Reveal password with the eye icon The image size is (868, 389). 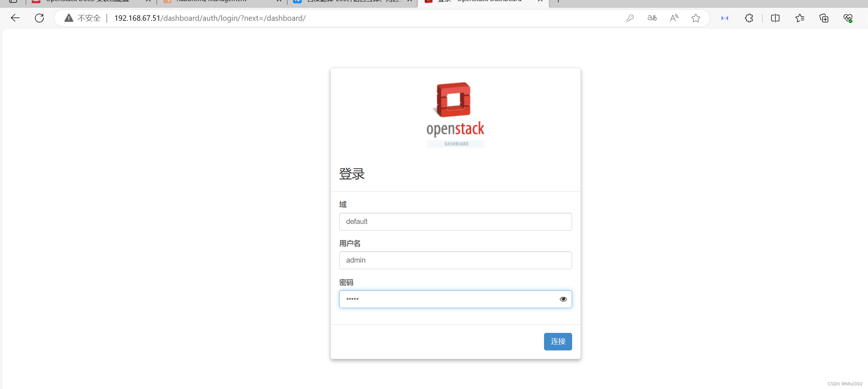pos(563,299)
